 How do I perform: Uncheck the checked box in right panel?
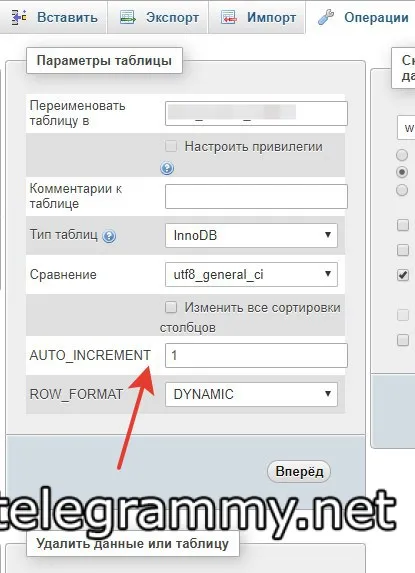(x=403, y=274)
